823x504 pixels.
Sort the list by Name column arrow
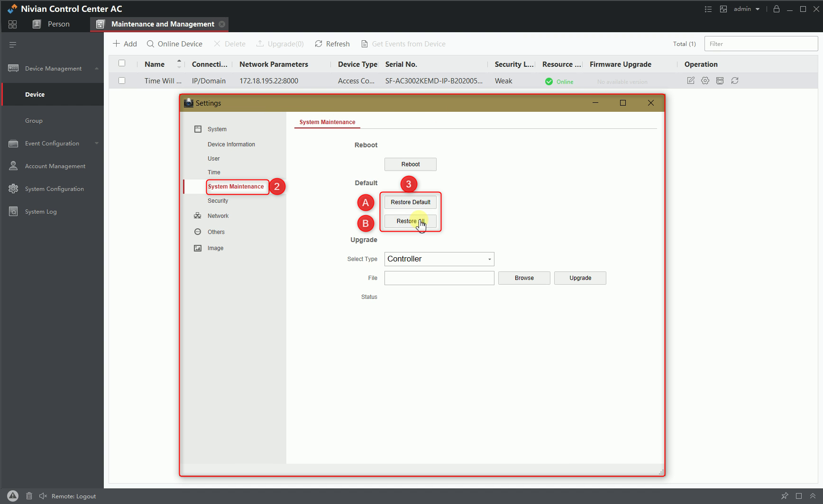click(179, 63)
